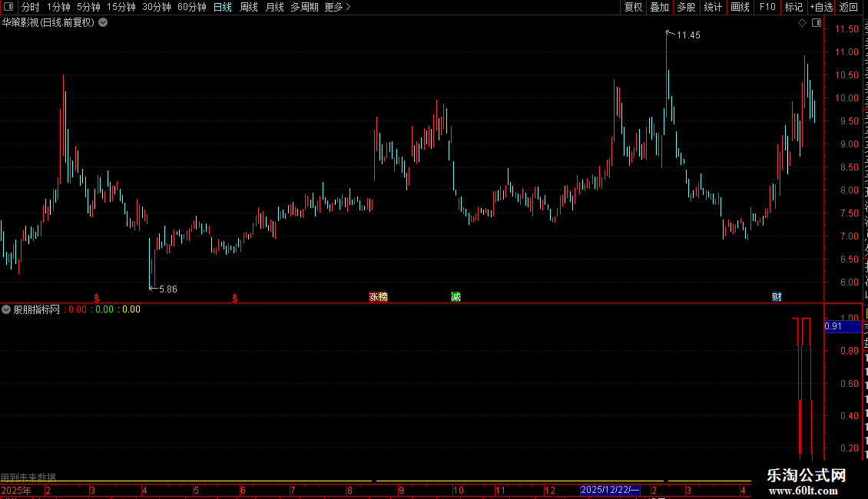Click the 标记 mark button
868x499 pixels.
(x=793, y=7)
